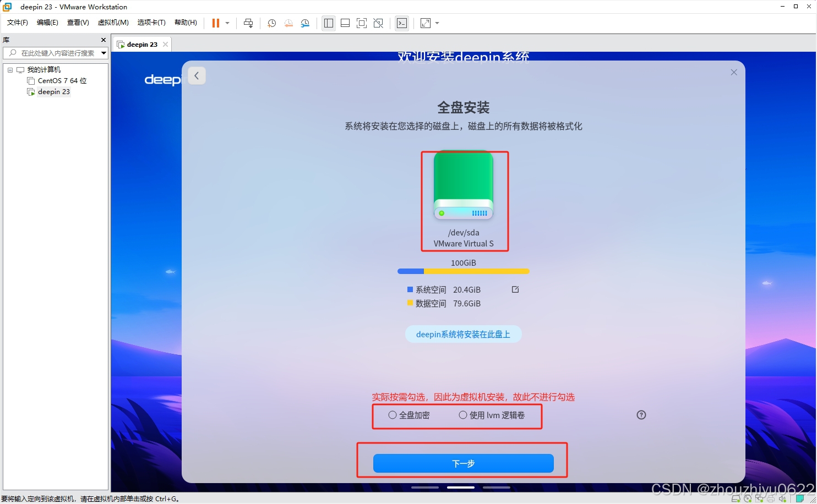Open the stretch display dropdown arrow

click(x=437, y=23)
